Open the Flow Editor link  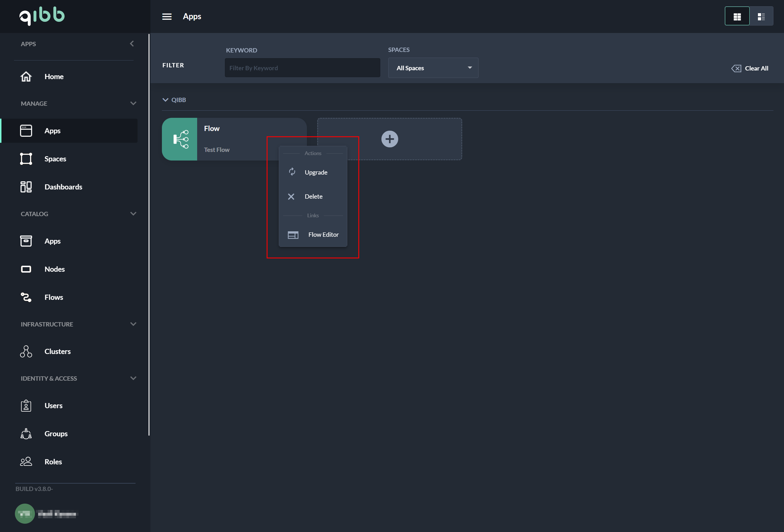[323, 234]
